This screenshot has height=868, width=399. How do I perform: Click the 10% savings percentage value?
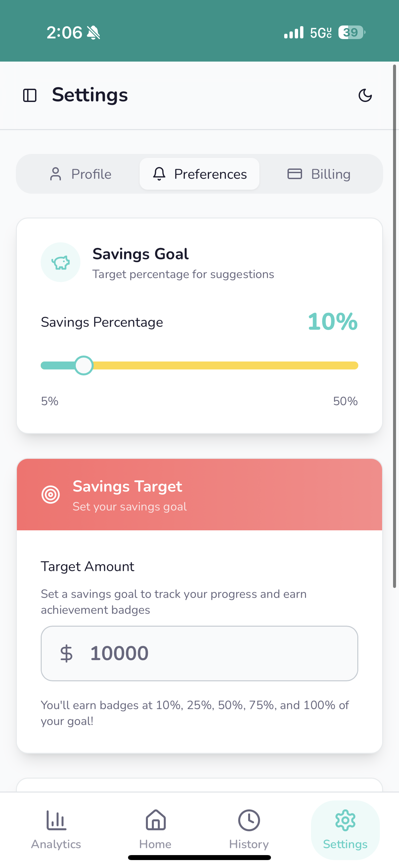[x=332, y=322]
